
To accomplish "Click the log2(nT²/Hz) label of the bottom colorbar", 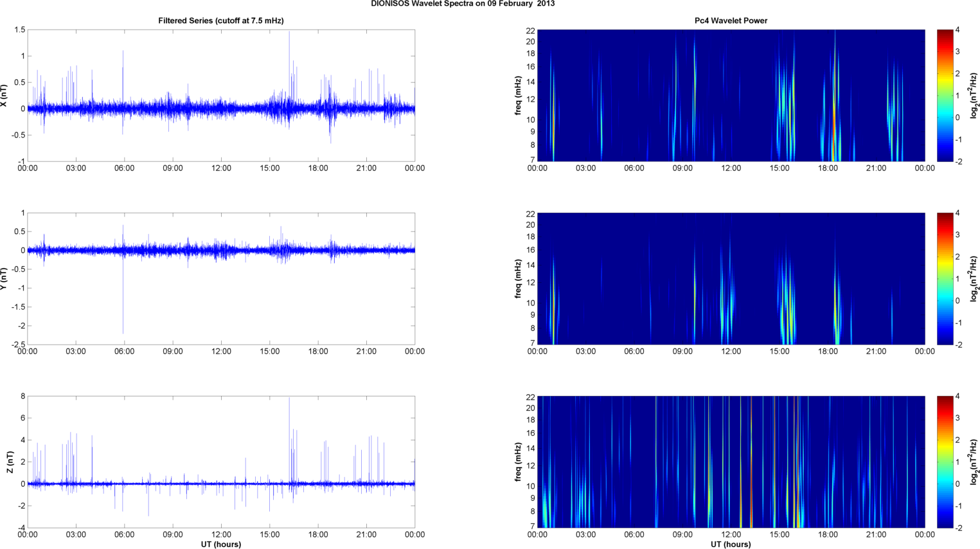I will pos(975,462).
